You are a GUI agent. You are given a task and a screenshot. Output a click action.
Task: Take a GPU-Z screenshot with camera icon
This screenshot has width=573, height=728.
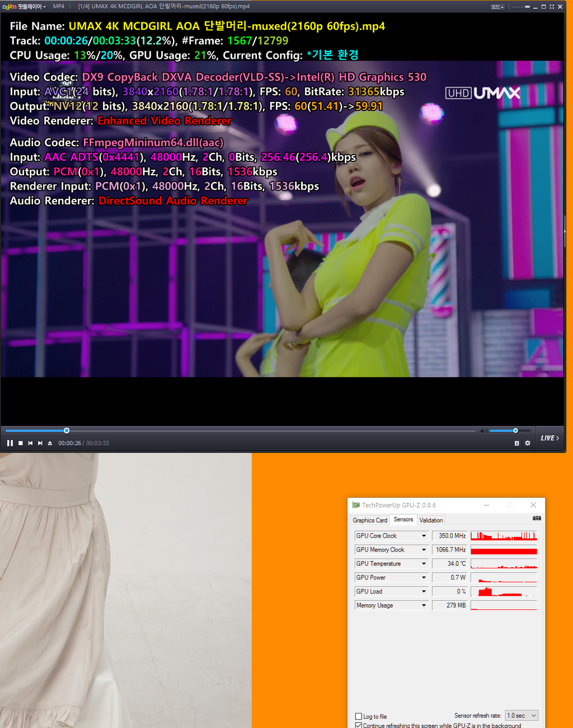click(537, 519)
